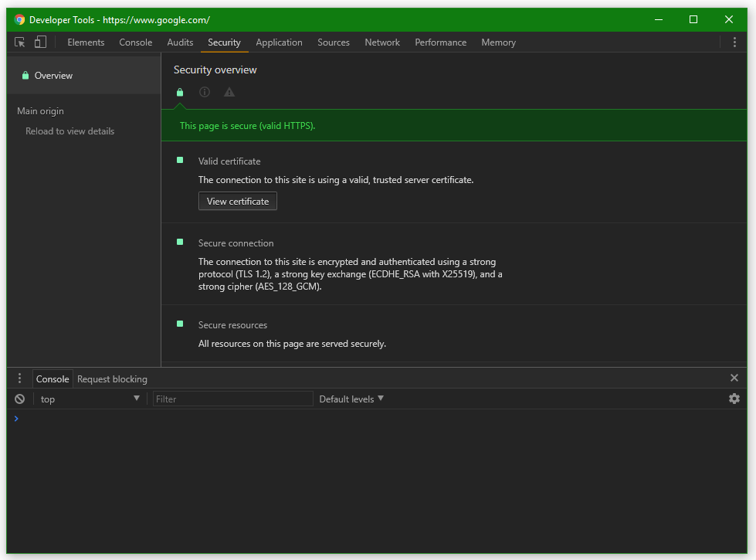Open console settings gear icon
The width and height of the screenshot is (756, 560).
click(x=734, y=399)
